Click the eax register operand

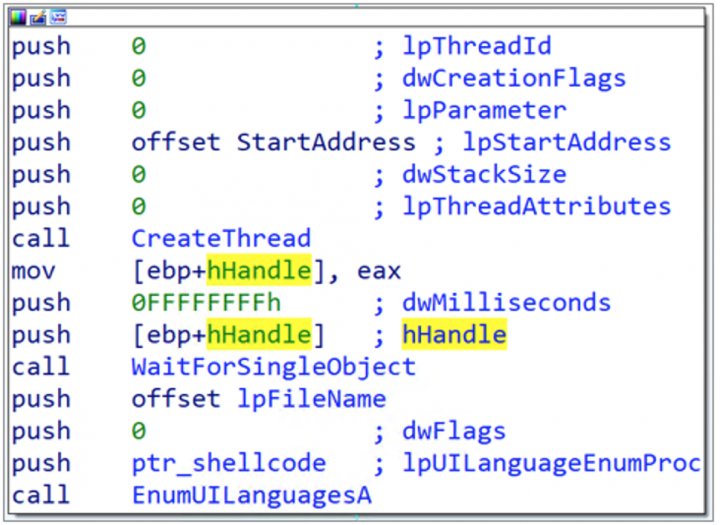379,271
